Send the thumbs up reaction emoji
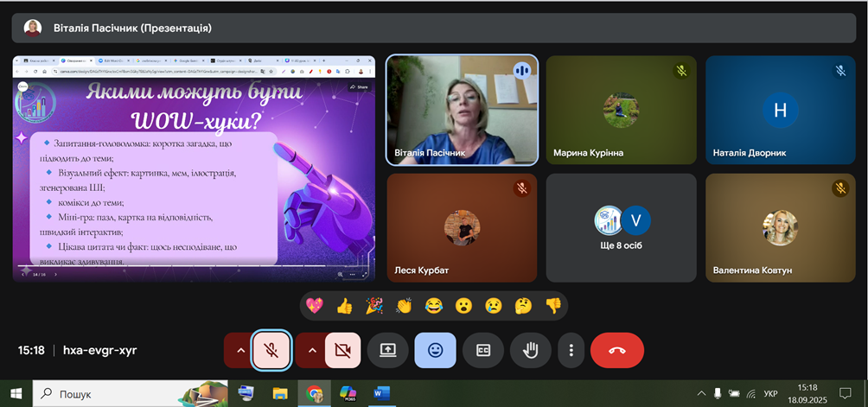This screenshot has height=407, width=868. [x=344, y=305]
